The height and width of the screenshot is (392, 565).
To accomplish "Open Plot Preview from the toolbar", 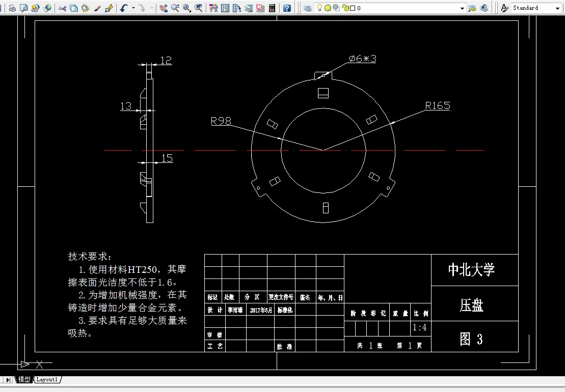I will [24, 8].
